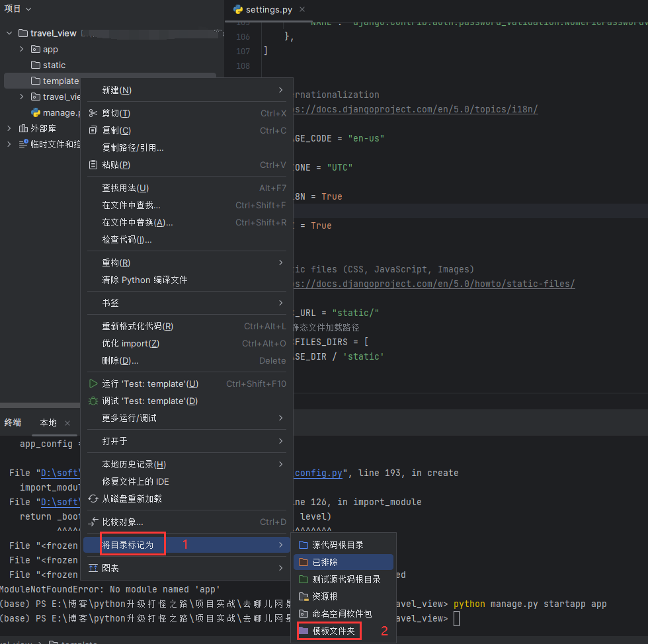
Task: Expand the 临时文件和控制台 node
Action: click(9, 144)
